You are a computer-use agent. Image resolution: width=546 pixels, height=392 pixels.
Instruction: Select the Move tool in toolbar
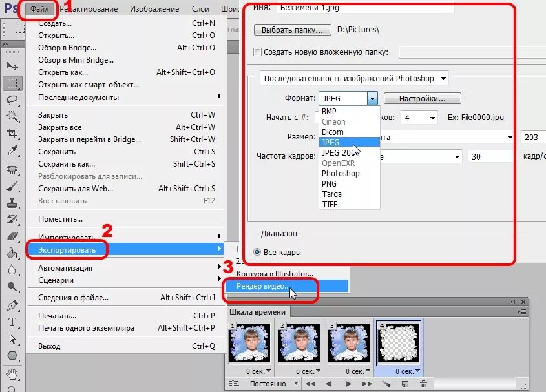pos(12,65)
